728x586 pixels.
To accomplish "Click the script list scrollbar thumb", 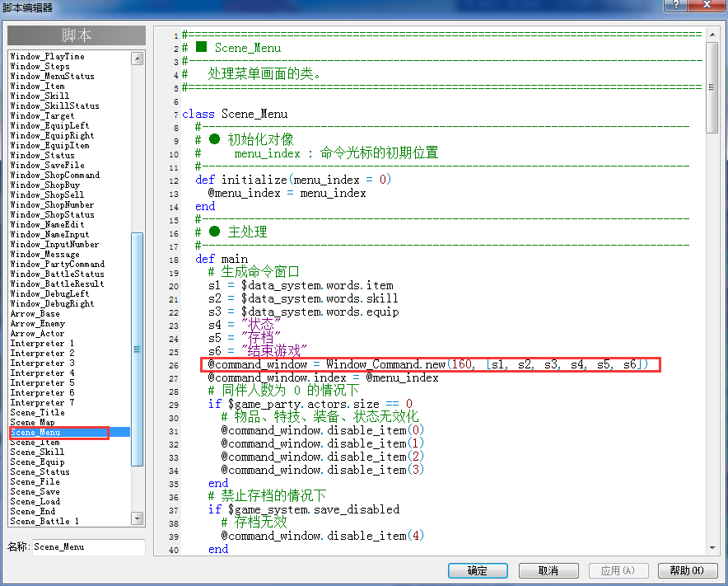I will tap(138, 349).
